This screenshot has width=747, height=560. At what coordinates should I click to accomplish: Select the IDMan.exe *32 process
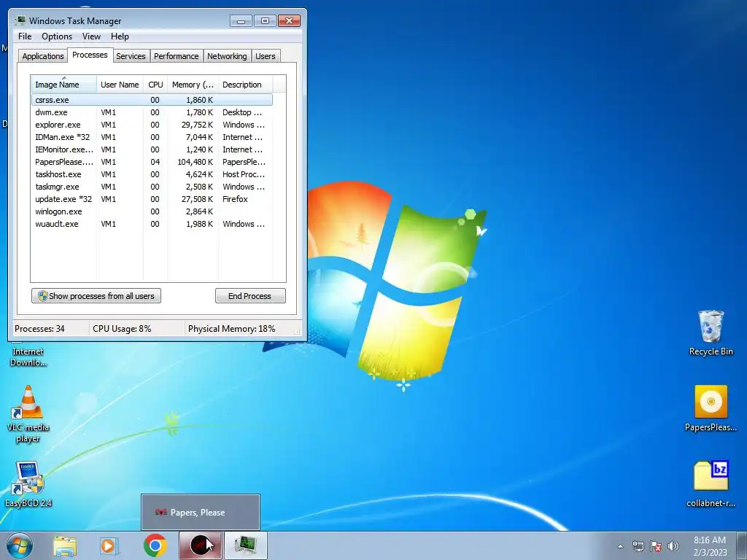pyautogui.click(x=152, y=137)
